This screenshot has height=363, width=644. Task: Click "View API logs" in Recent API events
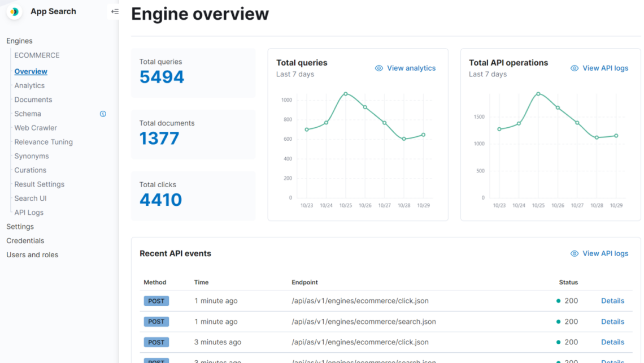[x=606, y=253]
